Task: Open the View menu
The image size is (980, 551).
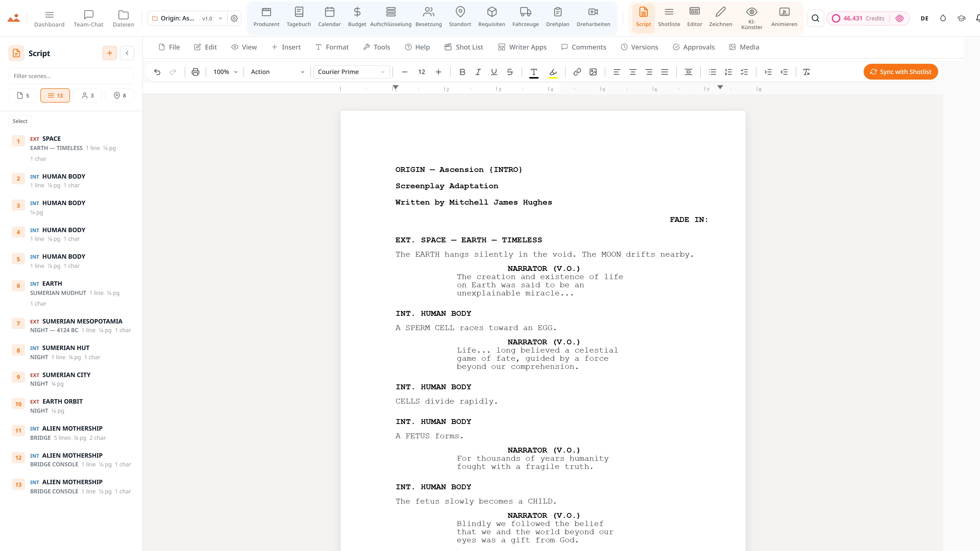Action: (x=244, y=47)
